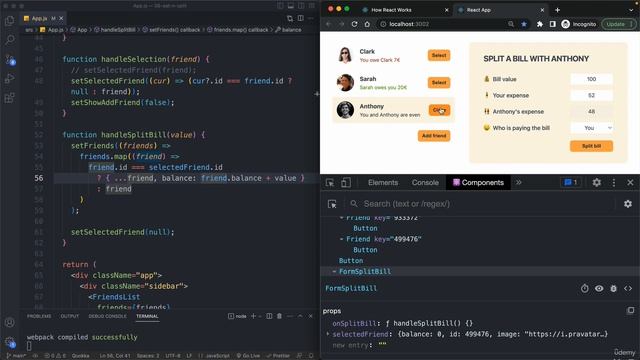Click the Your expense input field
The width and height of the screenshot is (640, 360).
(x=591, y=95)
